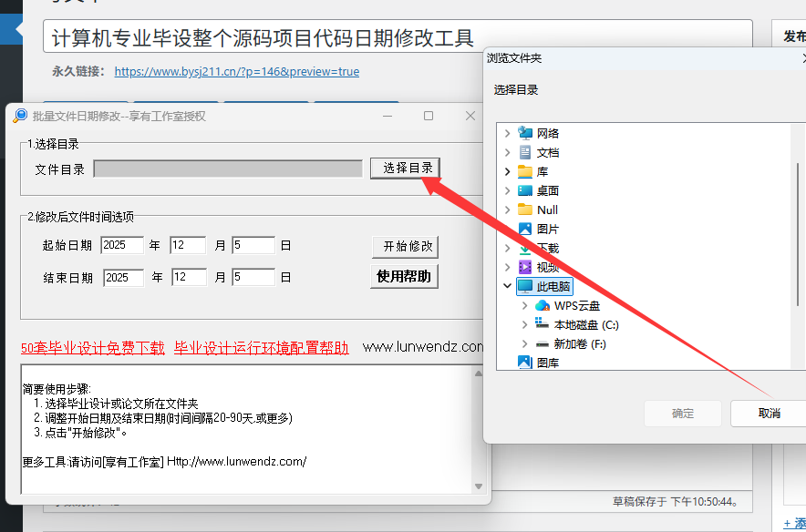Image resolution: width=806 pixels, height=532 pixels.
Task: Click the 开始修改 button
Action: tap(405, 247)
